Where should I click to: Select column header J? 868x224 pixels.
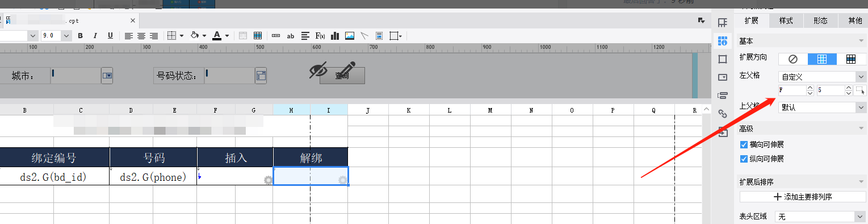pyautogui.click(x=368, y=110)
